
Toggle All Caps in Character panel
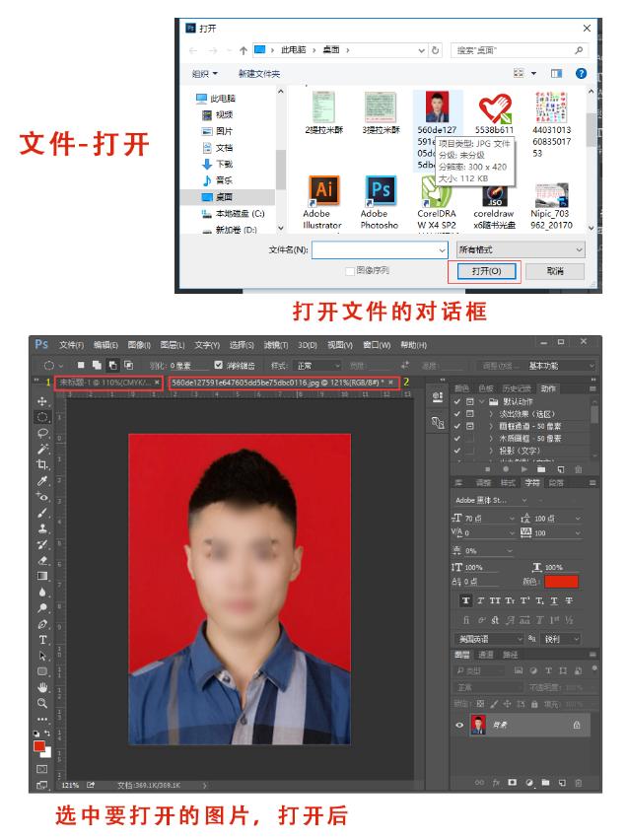click(x=495, y=601)
